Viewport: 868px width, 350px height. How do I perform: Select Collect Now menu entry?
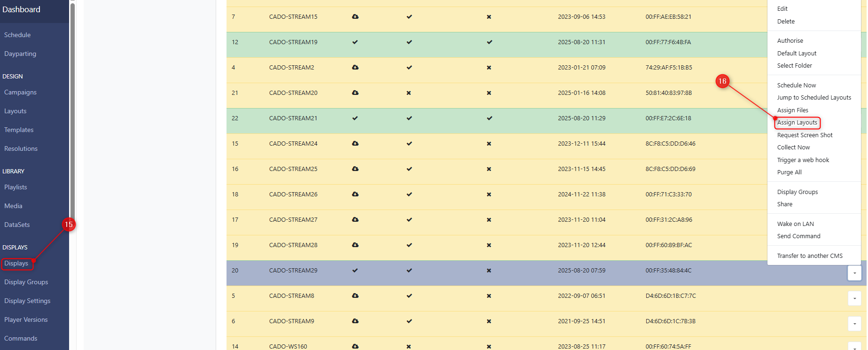793,148
